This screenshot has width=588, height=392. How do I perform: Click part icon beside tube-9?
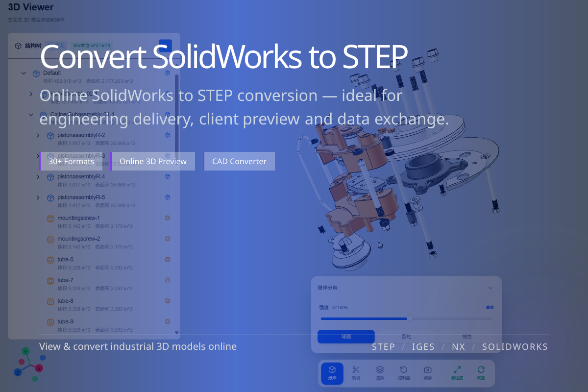coord(50,322)
